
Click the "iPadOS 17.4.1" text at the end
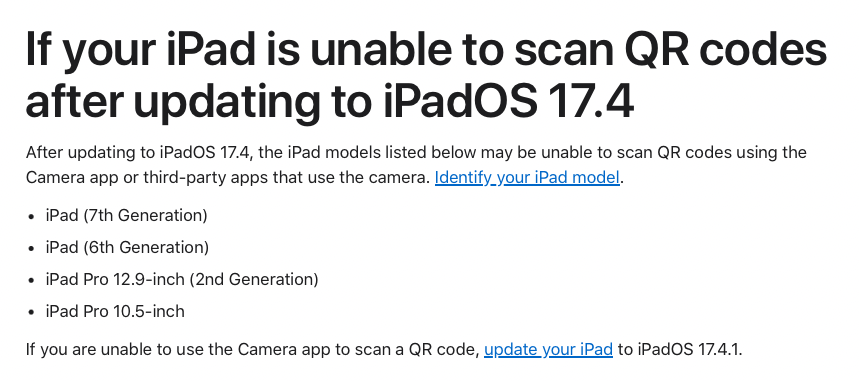point(688,349)
